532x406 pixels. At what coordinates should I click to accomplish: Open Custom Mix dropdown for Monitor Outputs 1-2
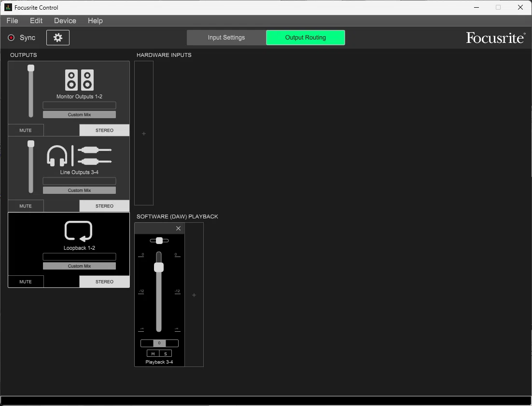click(x=79, y=115)
